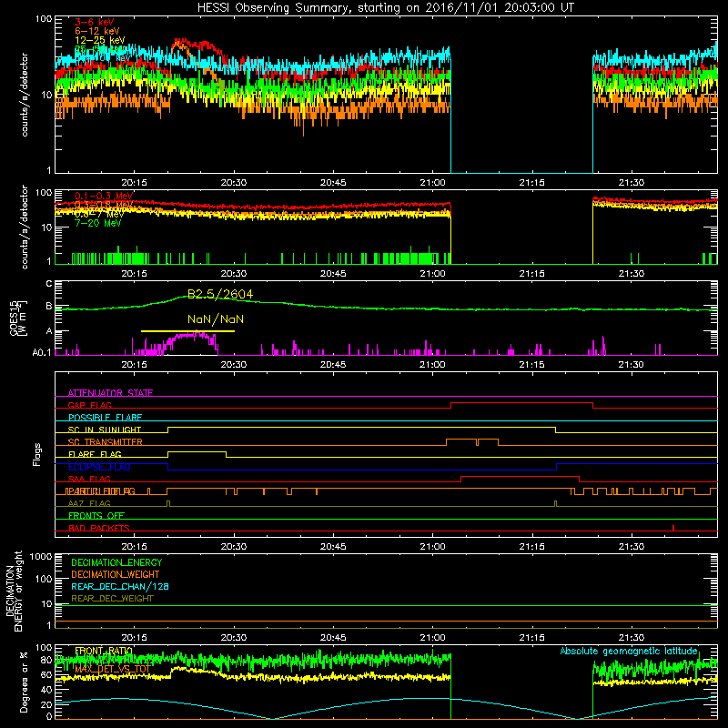Image resolution: width=728 pixels, height=728 pixels.
Task: Click 21:00 tick label under top panel
Action: (x=432, y=183)
